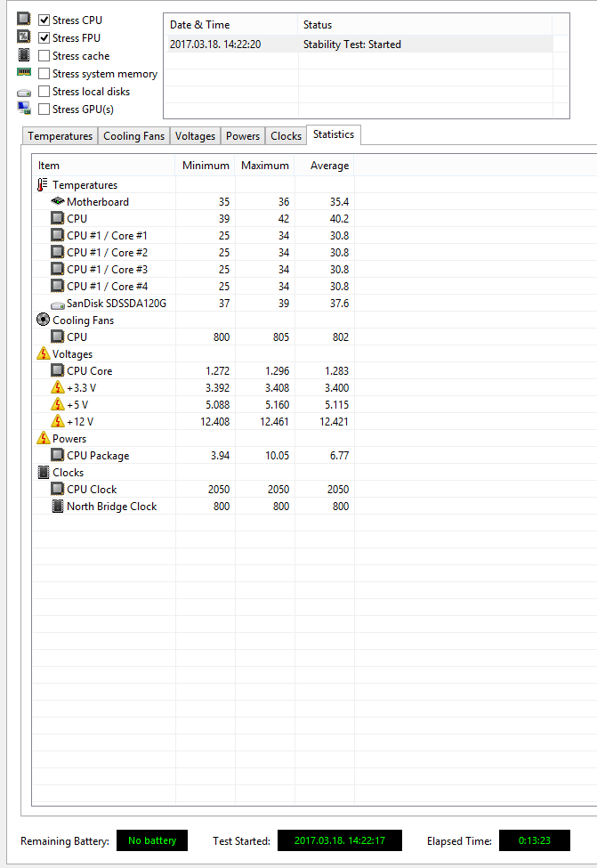Click the +12 V lightning icon
Screen dimensions: 597x868
[x=58, y=421]
